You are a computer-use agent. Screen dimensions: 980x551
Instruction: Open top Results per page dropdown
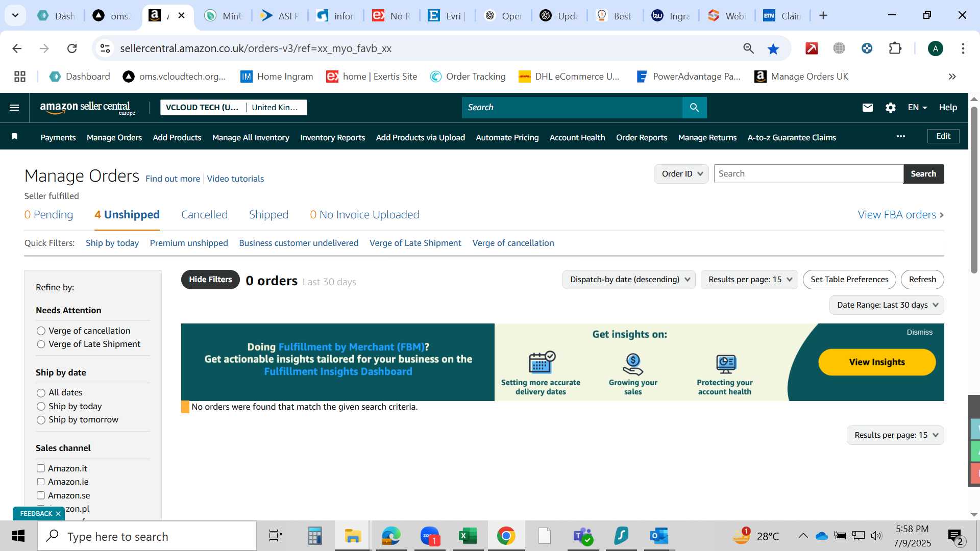click(749, 280)
